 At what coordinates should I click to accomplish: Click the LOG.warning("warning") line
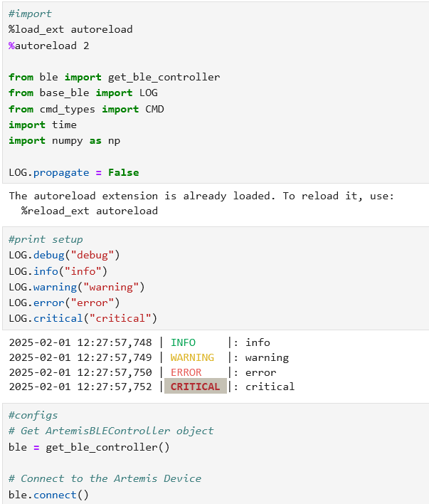tap(76, 287)
